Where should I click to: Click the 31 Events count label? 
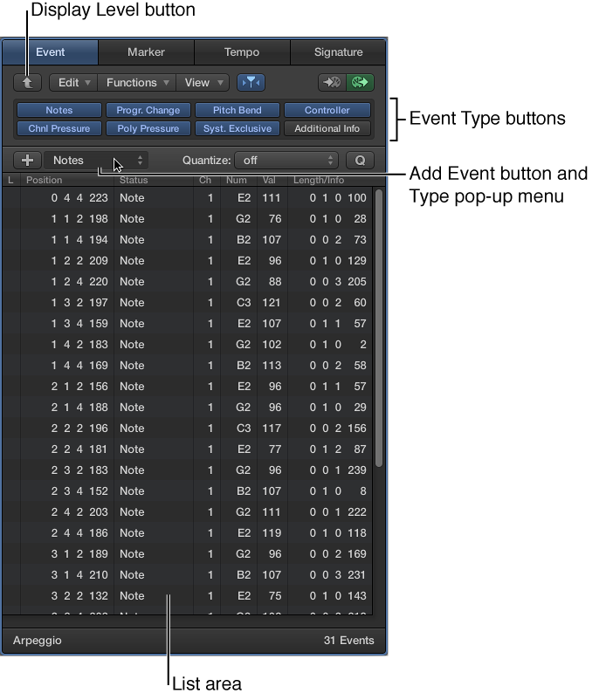point(349,641)
